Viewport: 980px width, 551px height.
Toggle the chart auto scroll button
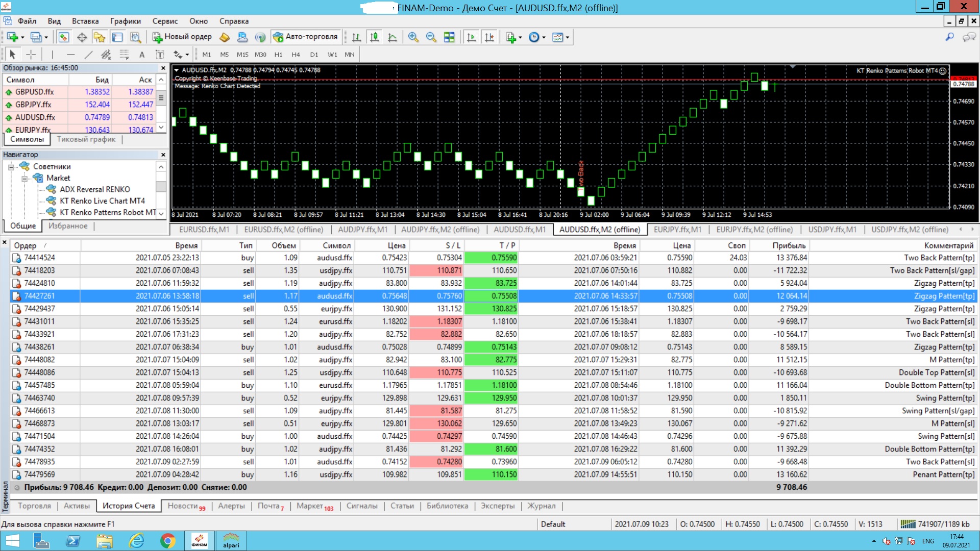pos(471,37)
